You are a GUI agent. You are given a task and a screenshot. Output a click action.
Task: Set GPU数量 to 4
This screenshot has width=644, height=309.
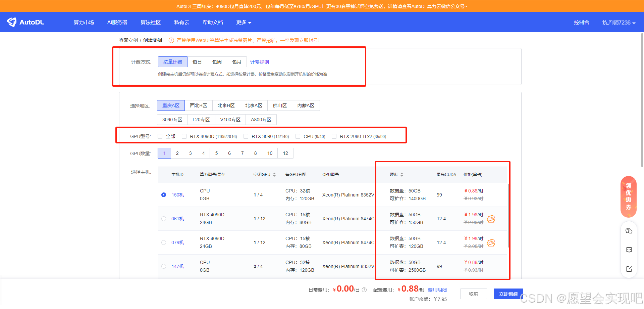click(204, 153)
